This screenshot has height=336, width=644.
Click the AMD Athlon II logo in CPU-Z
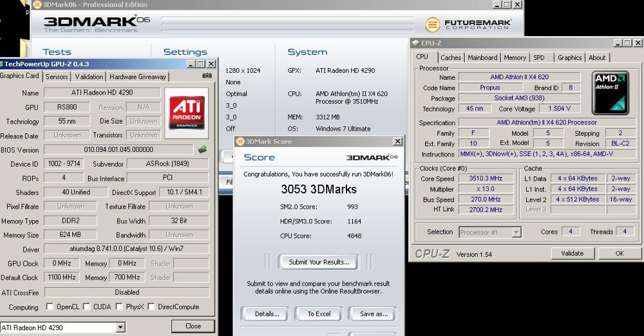(611, 93)
